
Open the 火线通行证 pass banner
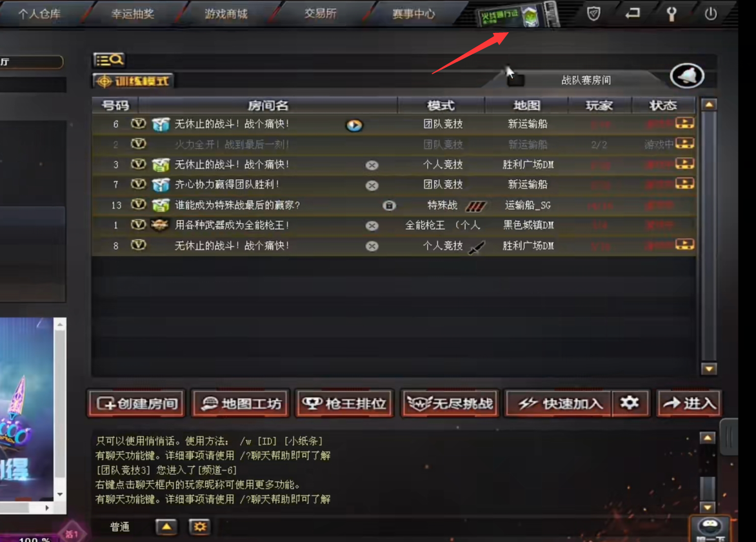[517, 15]
